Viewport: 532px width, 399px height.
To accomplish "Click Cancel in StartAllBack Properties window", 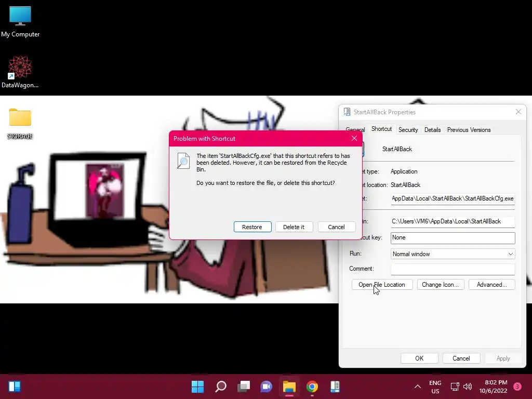I will coord(461,358).
